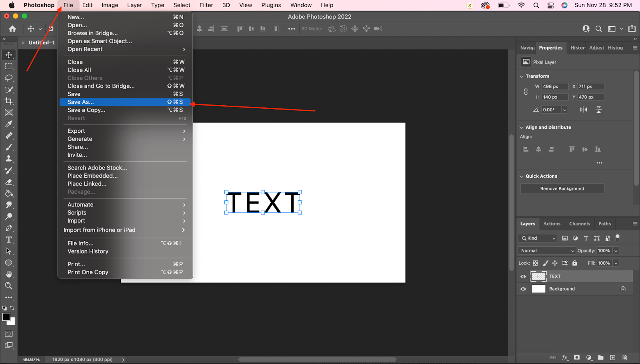This screenshot has width=640, height=364.
Task: Toggle the width-height link constraint
Action: [526, 92]
